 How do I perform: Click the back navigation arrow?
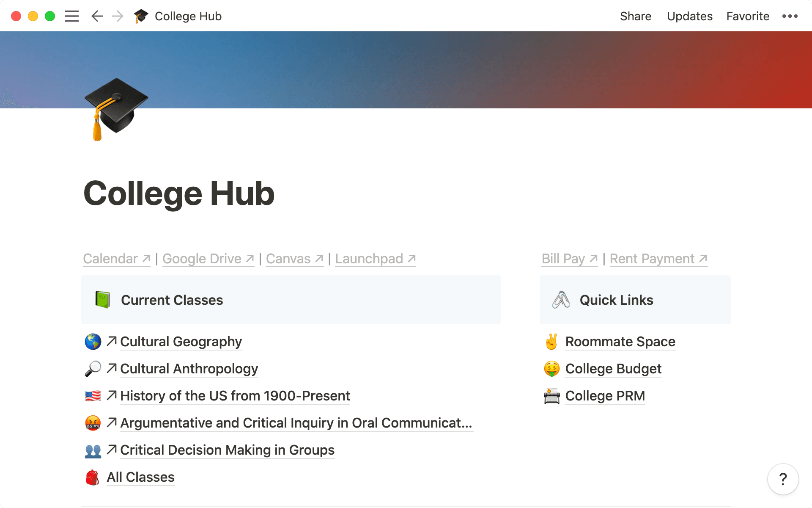pyautogui.click(x=97, y=16)
